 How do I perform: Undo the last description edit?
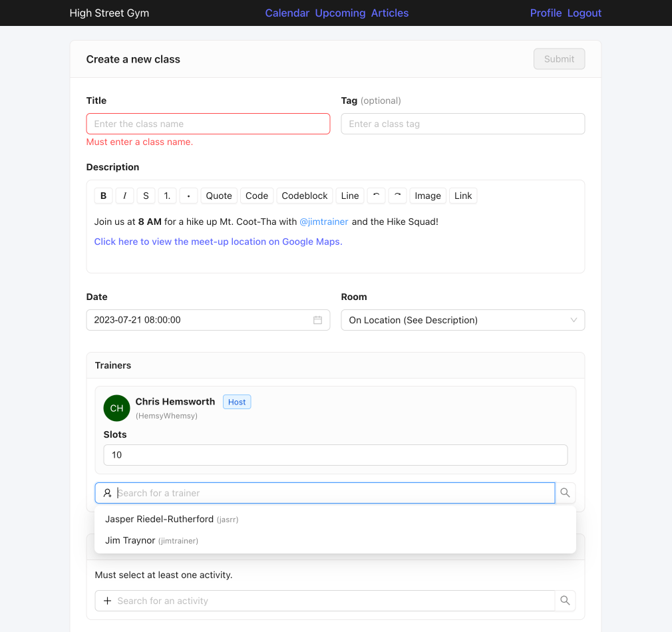click(x=376, y=196)
